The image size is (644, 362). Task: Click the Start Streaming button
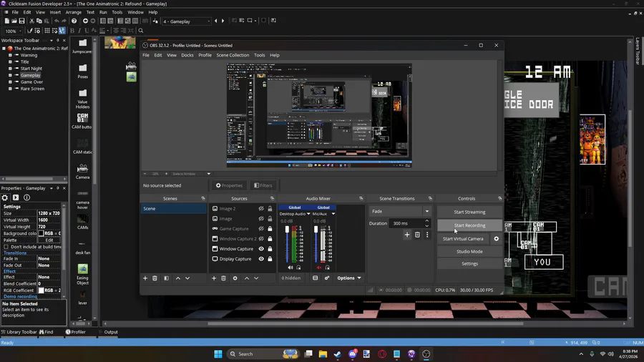469,212
